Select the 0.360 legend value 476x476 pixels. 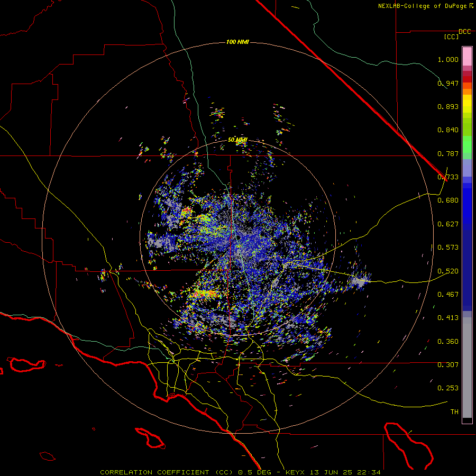(x=448, y=342)
